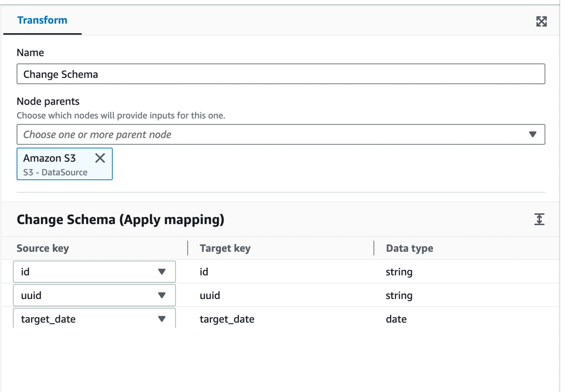566x392 pixels.
Task: Select the uuid target key cell
Action: tap(210, 295)
